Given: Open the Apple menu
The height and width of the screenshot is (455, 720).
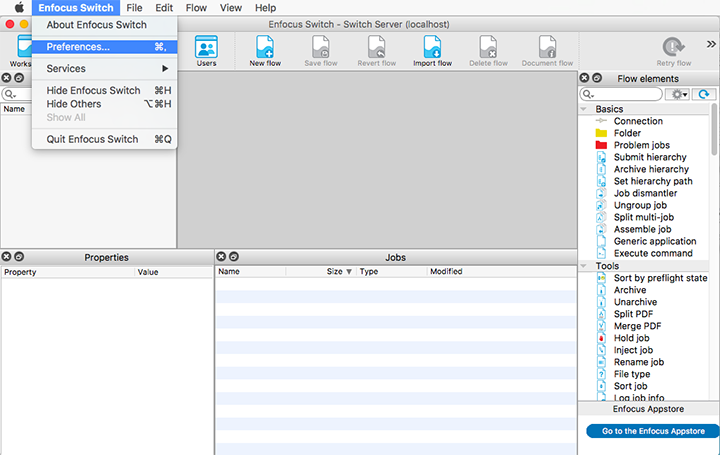Looking at the screenshot, I should [x=19, y=8].
